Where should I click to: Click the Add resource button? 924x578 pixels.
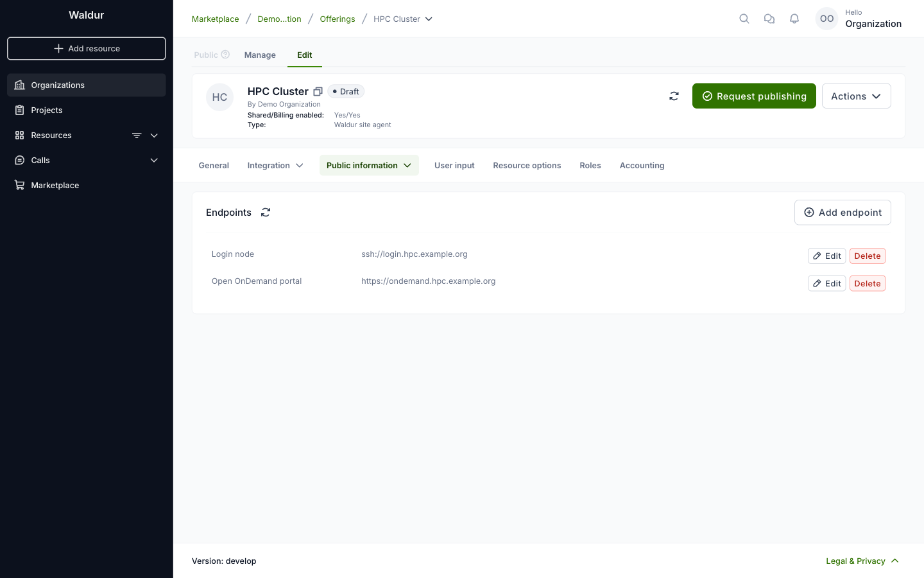[x=87, y=49]
